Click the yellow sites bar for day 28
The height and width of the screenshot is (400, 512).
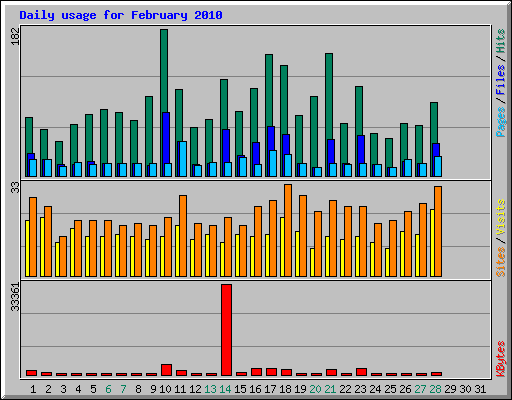click(x=432, y=243)
